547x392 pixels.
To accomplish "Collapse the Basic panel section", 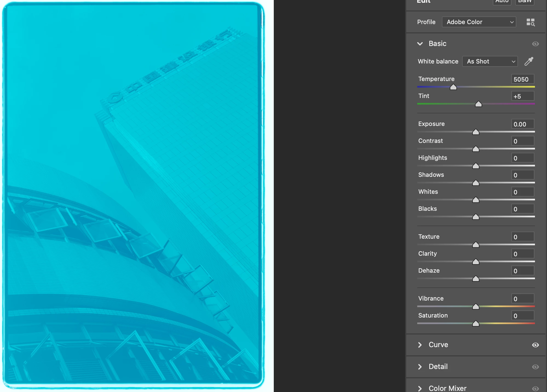I will coord(420,44).
